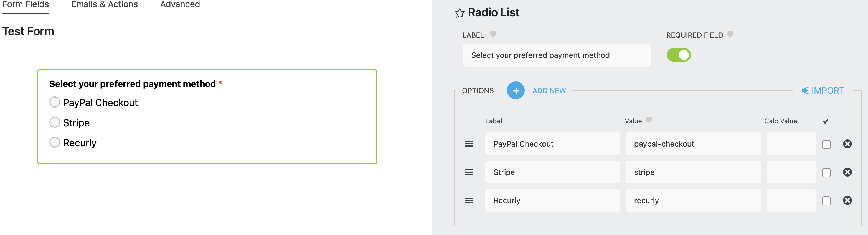This screenshot has width=868, height=235.
Task: Click the checkmark column header icon
Action: click(x=826, y=121)
